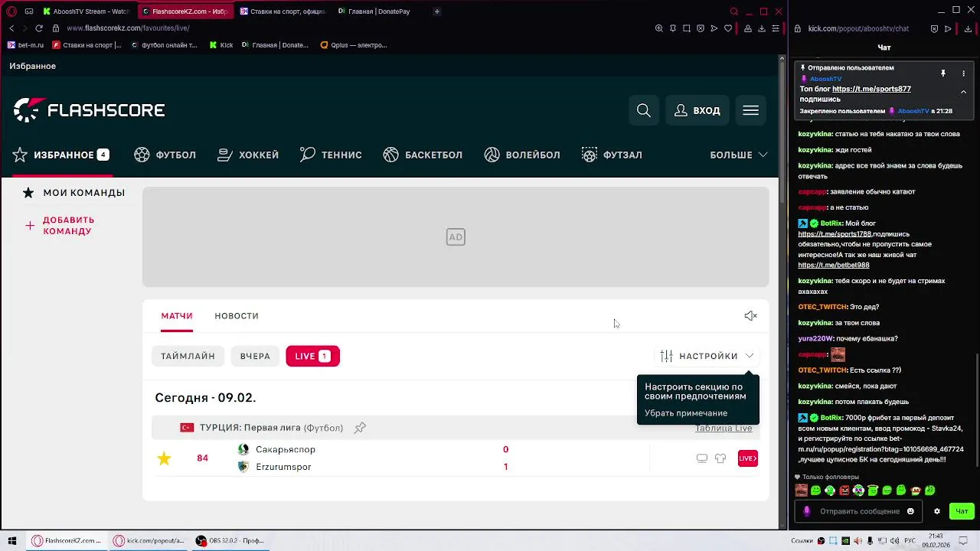Open t.me/betbet988 link in chat
This screenshot has height=551, width=980.
[834, 265]
